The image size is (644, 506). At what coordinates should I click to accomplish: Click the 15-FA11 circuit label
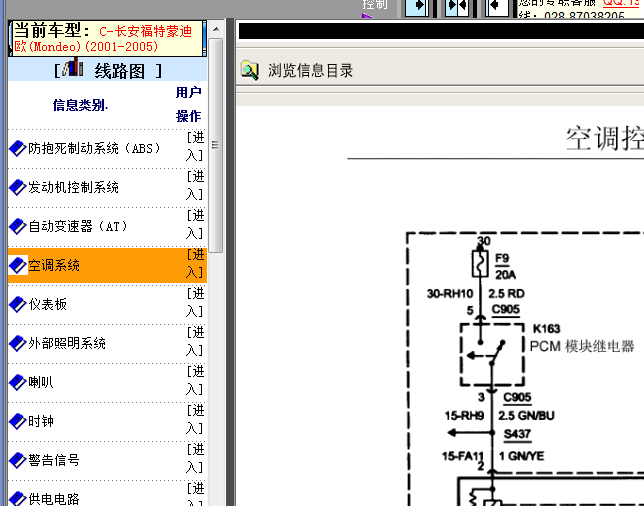coord(463,456)
